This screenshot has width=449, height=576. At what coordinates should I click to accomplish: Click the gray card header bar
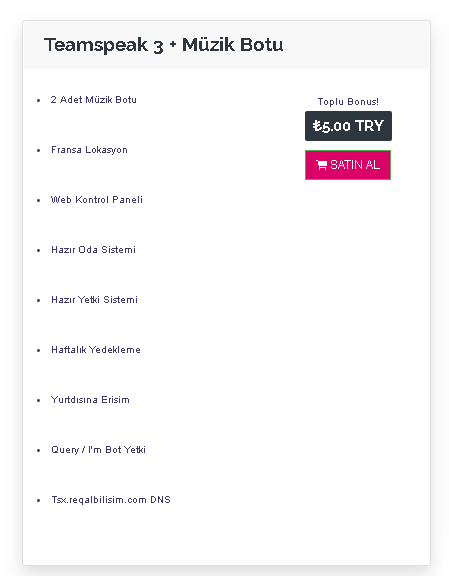[226, 45]
